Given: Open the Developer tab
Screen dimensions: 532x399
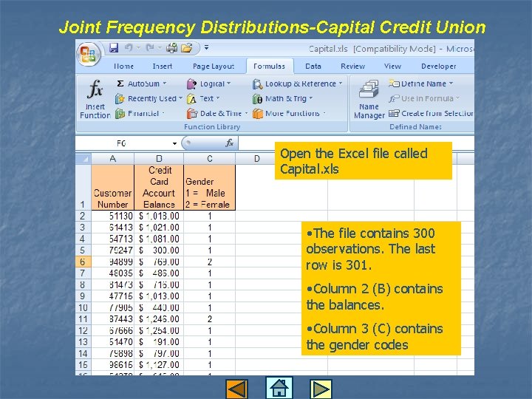Looking at the screenshot, I should click(x=439, y=66).
